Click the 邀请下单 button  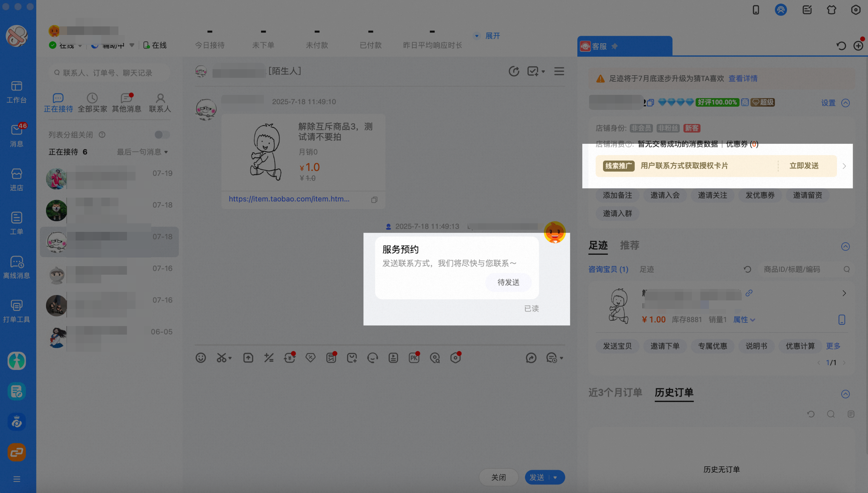coord(665,346)
